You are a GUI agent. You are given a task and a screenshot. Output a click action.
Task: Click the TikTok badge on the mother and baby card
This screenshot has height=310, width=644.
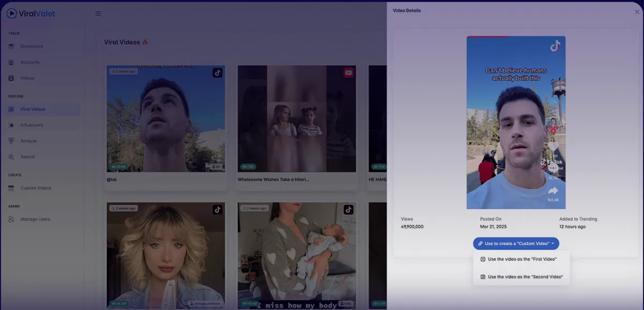point(348,210)
